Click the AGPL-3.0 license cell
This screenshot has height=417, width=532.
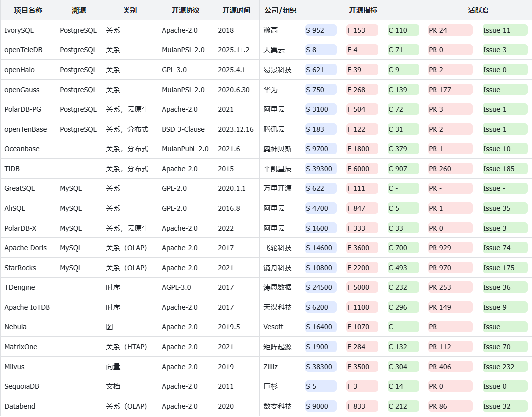click(x=186, y=287)
